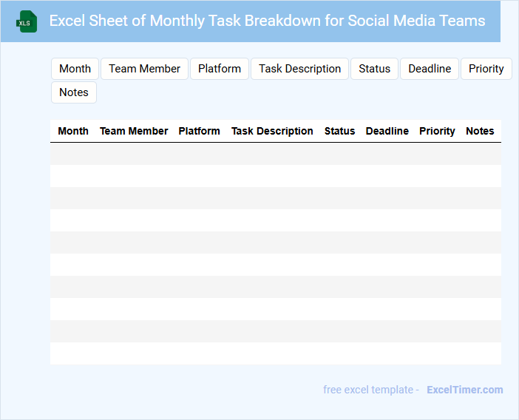Viewport: 519px width, 420px height.
Task: Click the Status column header in table
Action: 339,131
